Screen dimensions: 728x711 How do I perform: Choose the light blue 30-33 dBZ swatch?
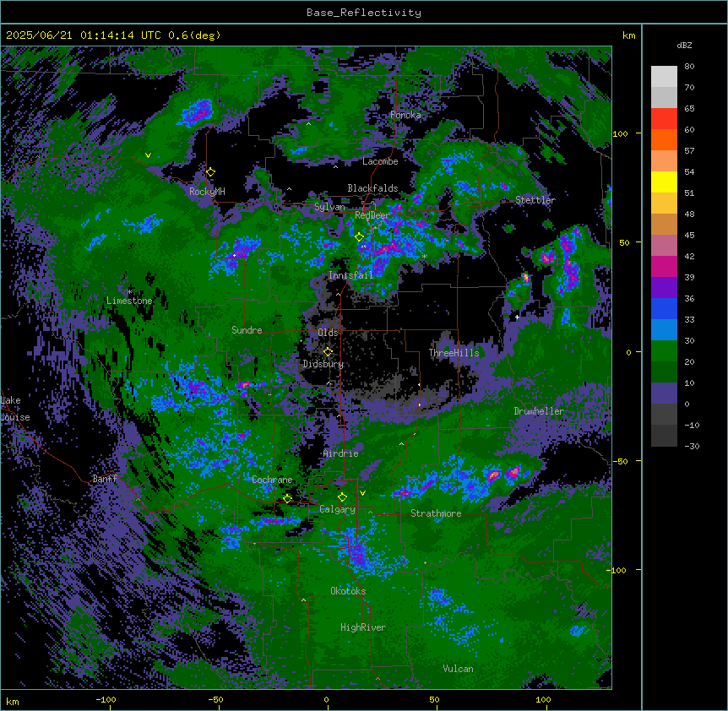click(x=664, y=330)
